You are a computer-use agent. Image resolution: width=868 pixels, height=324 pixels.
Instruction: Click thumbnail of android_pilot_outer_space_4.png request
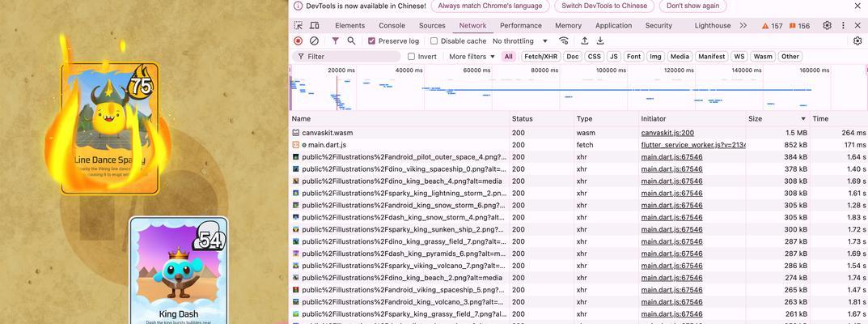pos(296,157)
